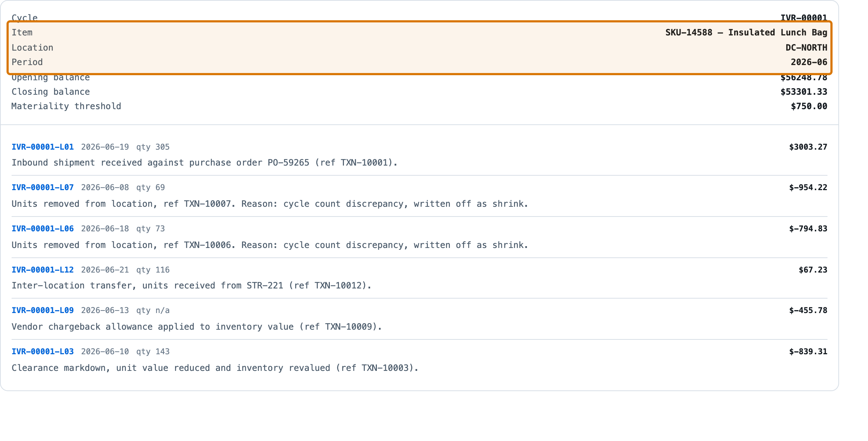The width and height of the screenshot is (868, 441).
Task: Open line item IVR-00001-L07 link
Action: coord(43,188)
